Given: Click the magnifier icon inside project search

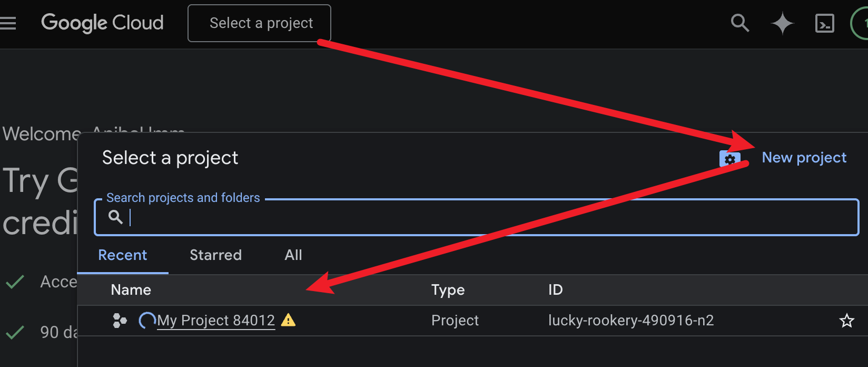Looking at the screenshot, I should (115, 217).
